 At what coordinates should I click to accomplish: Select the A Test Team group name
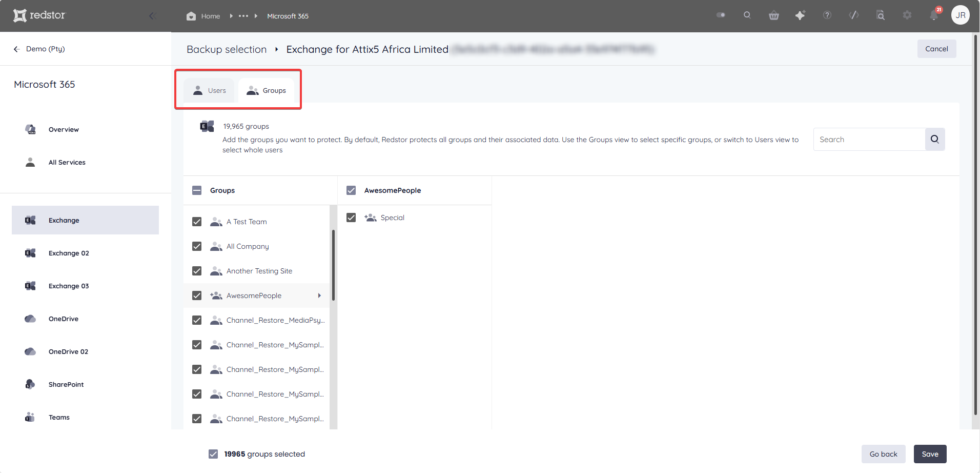[x=247, y=222]
